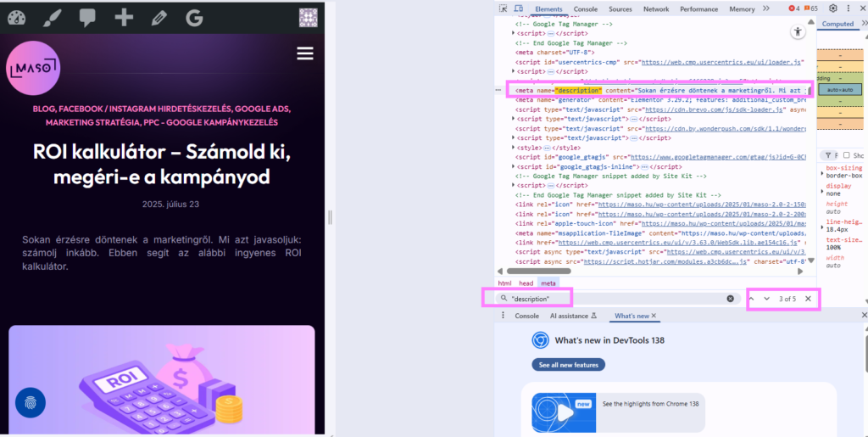868x437 pixels.
Task: Open the Sources tab
Action: [x=620, y=8]
